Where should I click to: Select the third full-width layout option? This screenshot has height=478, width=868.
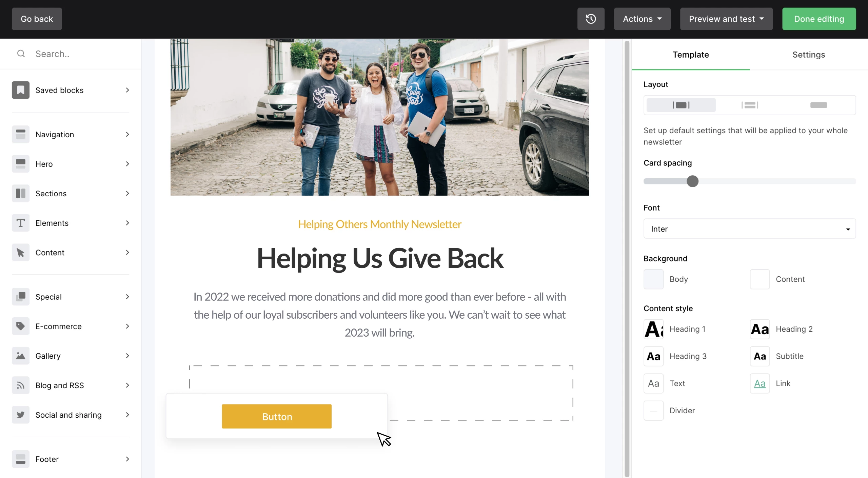coord(818,105)
